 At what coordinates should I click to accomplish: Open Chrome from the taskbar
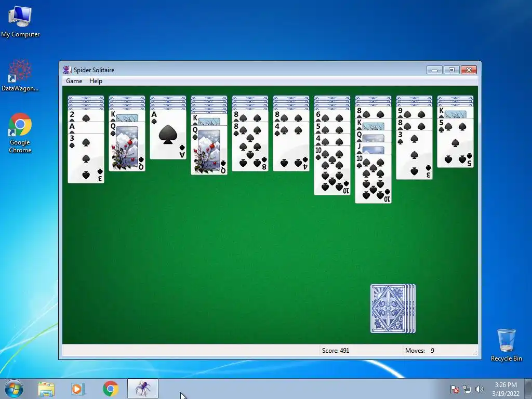tap(110, 389)
